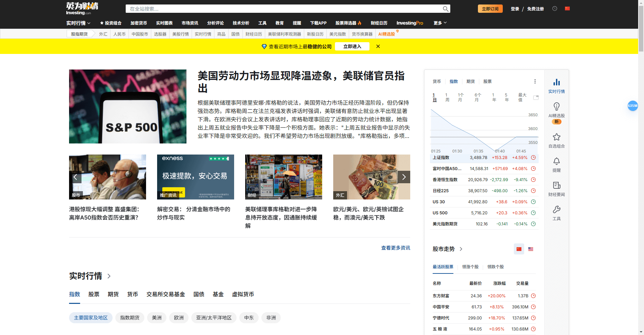The image size is (644, 335).
Task: Select 指数期货 filter chip
Action: tap(130, 318)
